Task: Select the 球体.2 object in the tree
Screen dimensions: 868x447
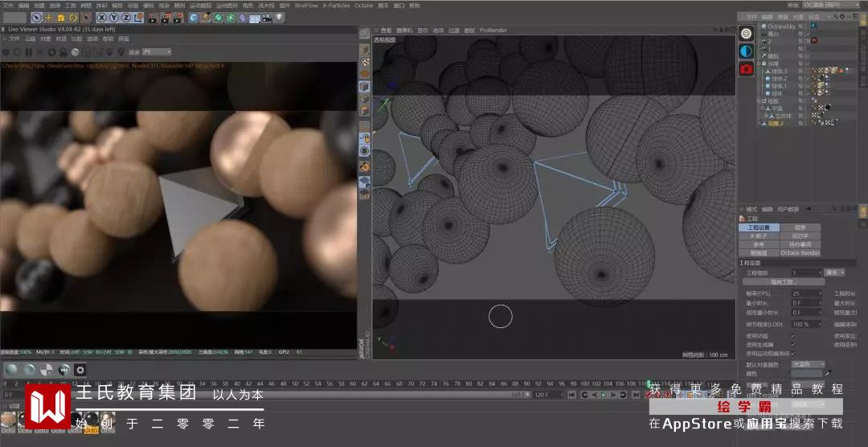Action: [x=780, y=79]
